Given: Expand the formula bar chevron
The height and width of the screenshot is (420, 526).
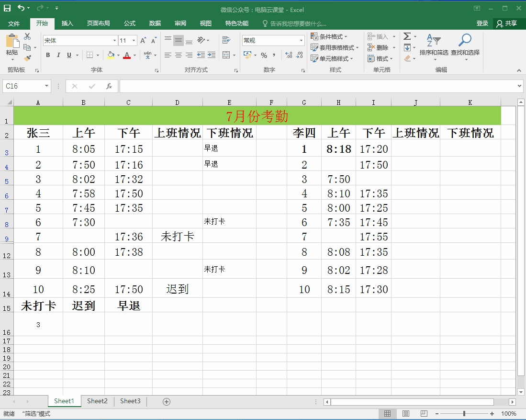Looking at the screenshot, I should (x=519, y=86).
